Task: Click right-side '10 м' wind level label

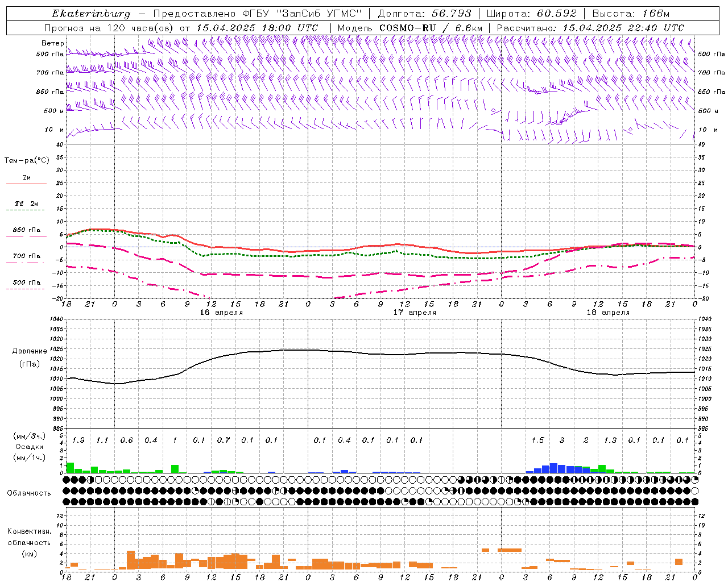Action: click(x=707, y=130)
